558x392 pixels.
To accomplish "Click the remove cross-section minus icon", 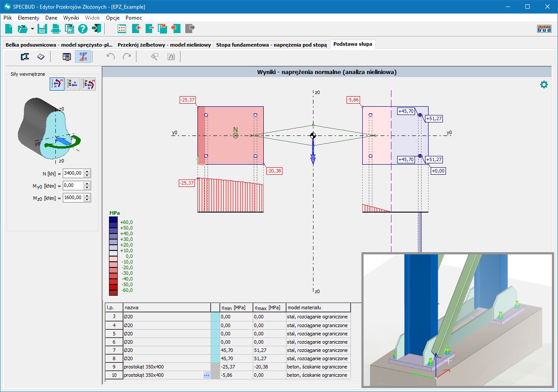I will (150, 29).
